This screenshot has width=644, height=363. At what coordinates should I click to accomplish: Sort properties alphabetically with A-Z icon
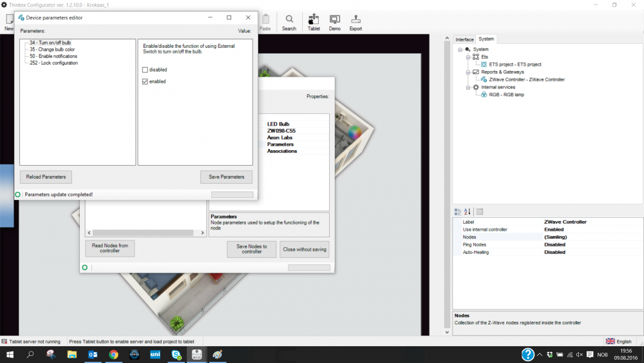click(x=468, y=211)
